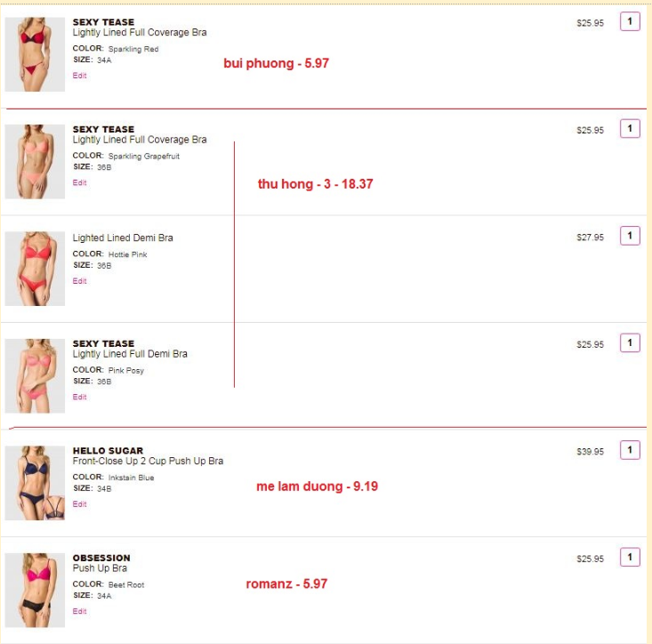Open the Sparkling Red bra product thumbnail
The width and height of the screenshot is (652, 644).
(35, 54)
